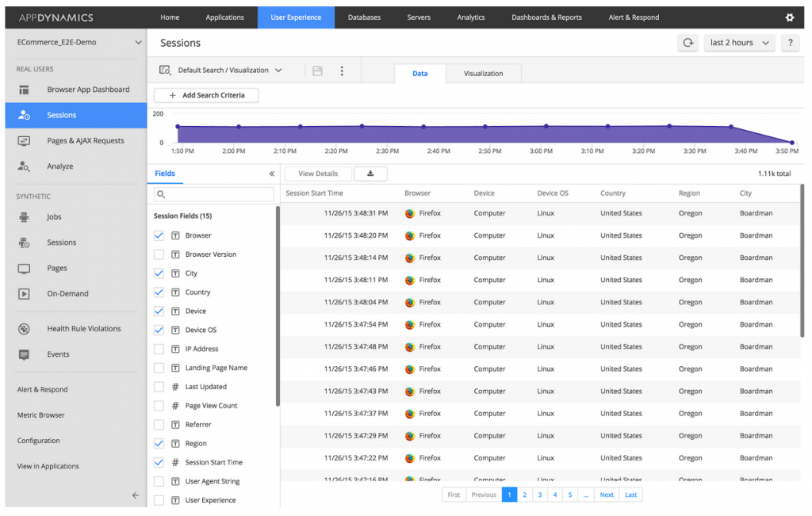Screen dimensions: 812x516
Task: Click number-type icon beside Page View Count
Action: [175, 406]
